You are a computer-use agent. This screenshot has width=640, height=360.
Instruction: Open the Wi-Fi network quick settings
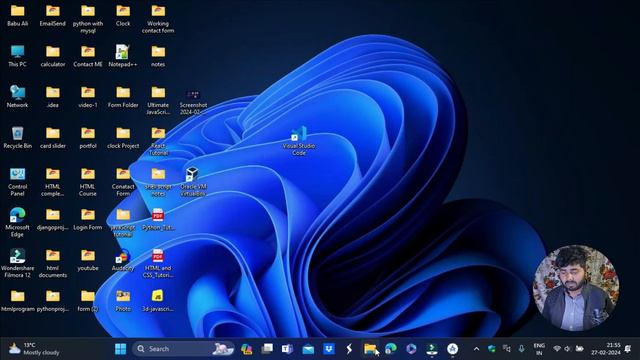click(x=557, y=349)
